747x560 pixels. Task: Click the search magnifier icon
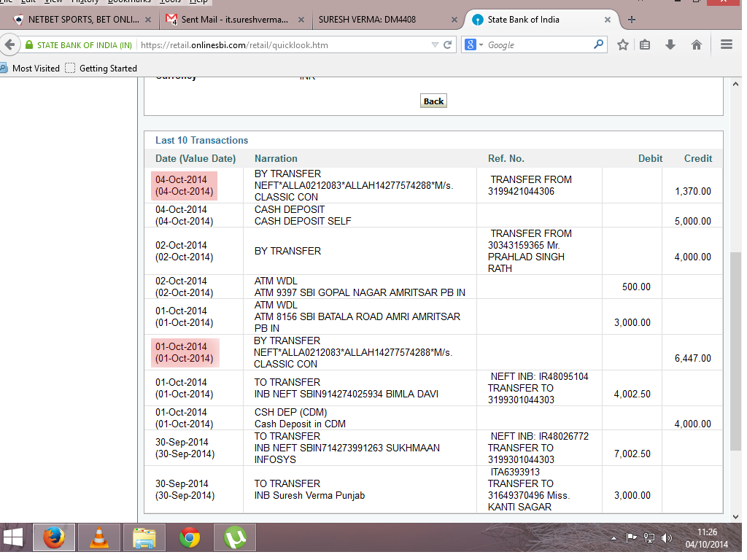tap(598, 44)
